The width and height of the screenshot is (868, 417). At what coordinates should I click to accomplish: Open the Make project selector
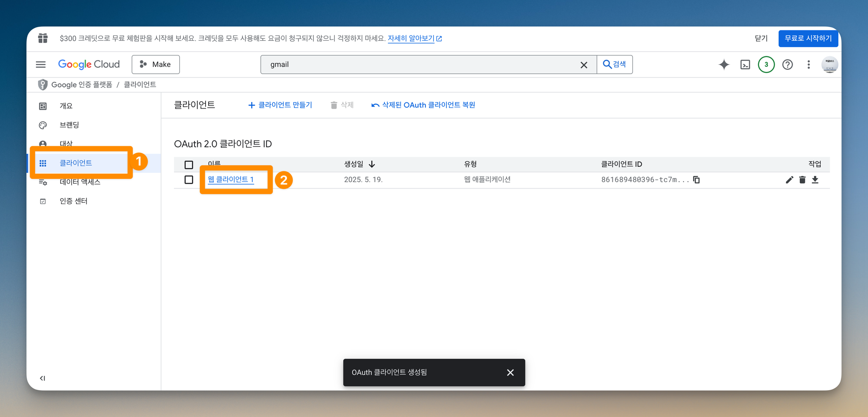tap(156, 64)
